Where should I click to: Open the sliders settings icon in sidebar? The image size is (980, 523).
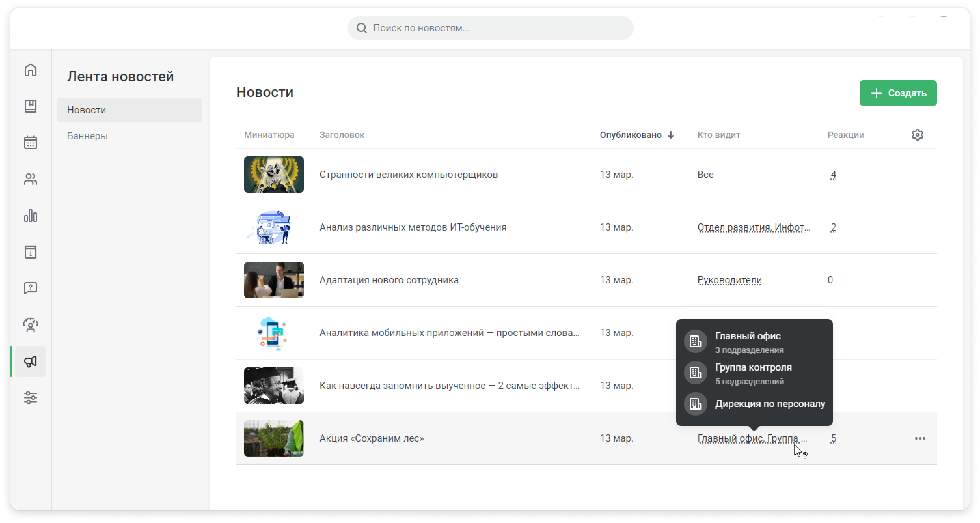tap(30, 397)
